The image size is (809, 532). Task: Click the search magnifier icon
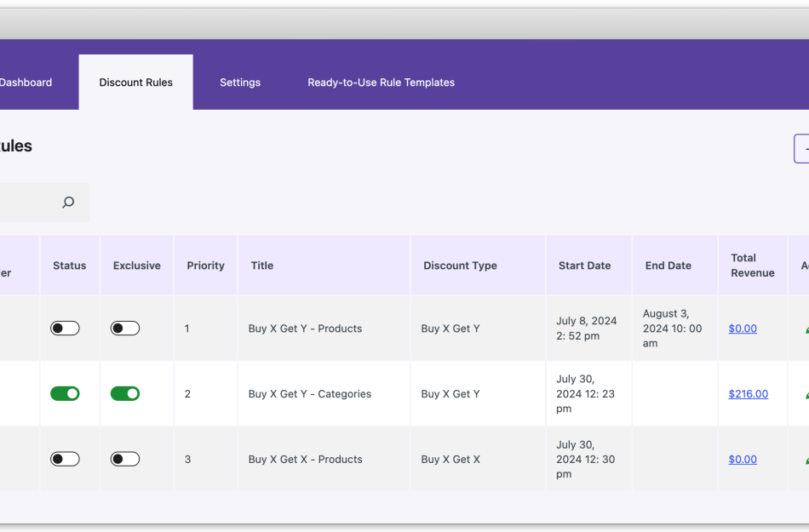[67, 202]
